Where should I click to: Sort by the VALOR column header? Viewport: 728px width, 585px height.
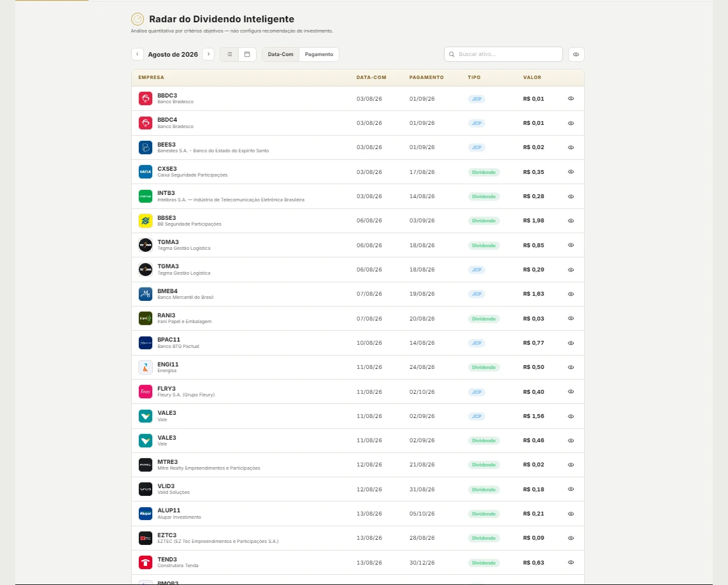tap(532, 78)
